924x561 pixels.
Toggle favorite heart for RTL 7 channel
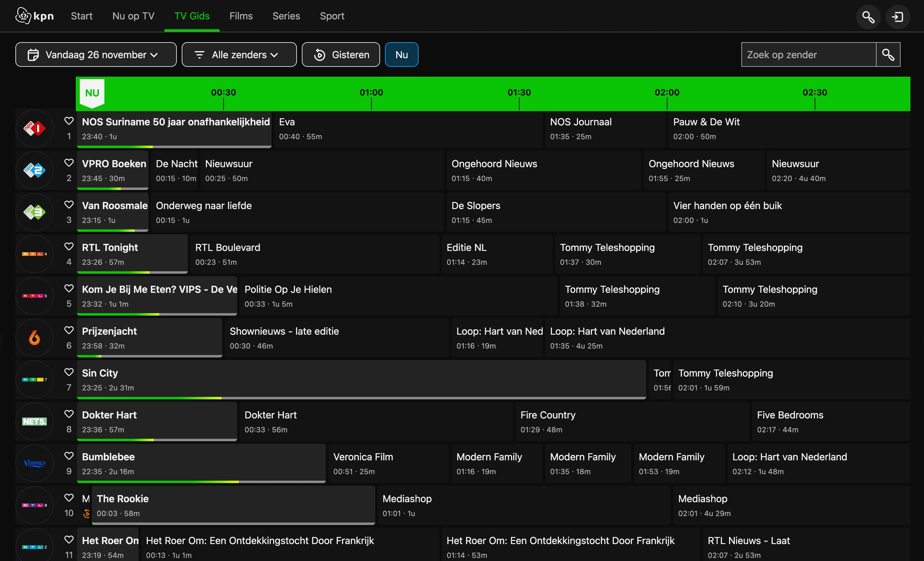point(69,372)
